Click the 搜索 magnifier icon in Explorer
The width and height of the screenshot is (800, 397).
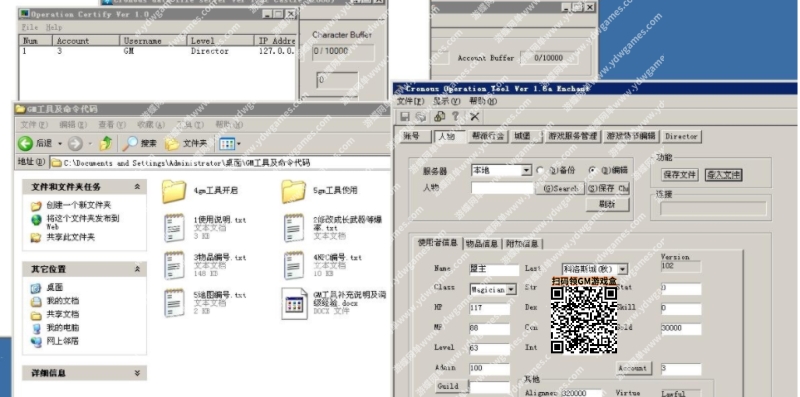coord(130,143)
